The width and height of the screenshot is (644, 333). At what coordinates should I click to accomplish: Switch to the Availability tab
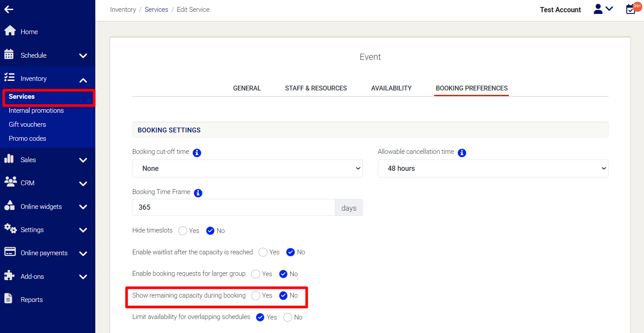pyautogui.click(x=391, y=88)
